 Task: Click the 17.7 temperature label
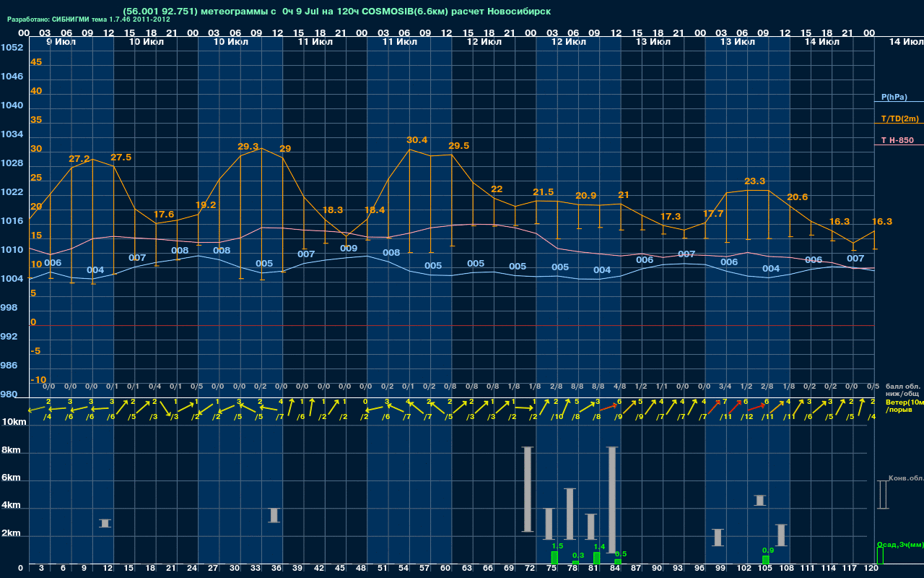tap(712, 215)
